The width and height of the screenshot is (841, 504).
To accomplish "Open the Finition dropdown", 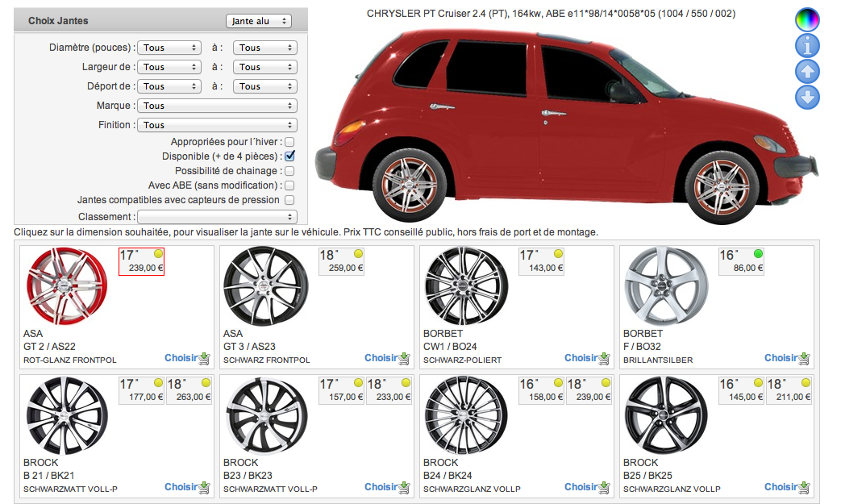I will click(217, 125).
